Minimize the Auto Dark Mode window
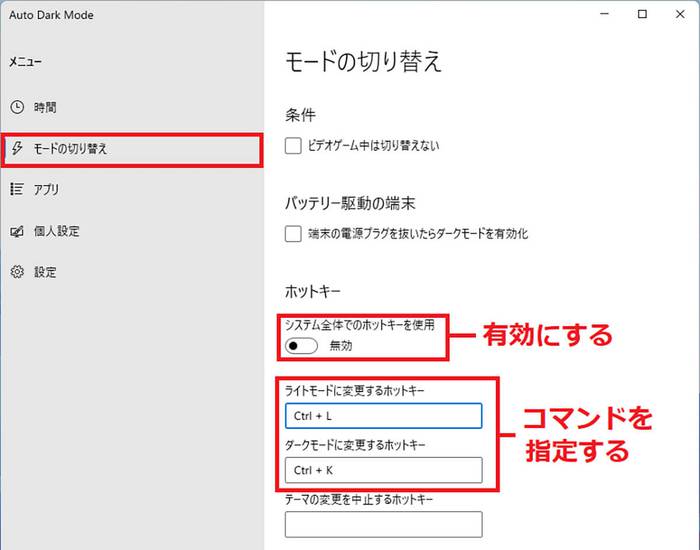This screenshot has height=550, width=700. 604,14
